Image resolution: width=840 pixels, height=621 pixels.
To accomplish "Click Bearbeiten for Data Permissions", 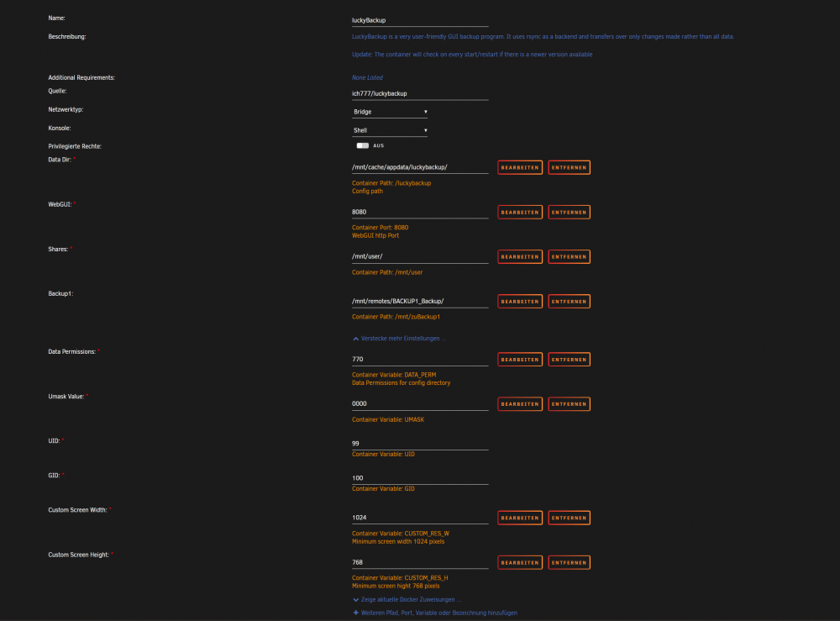I will tap(520, 360).
